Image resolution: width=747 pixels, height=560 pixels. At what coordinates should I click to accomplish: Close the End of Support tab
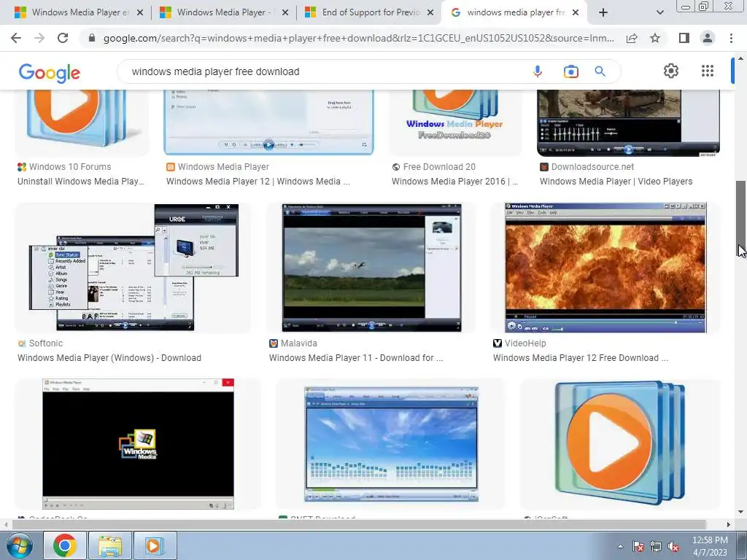[x=430, y=13]
